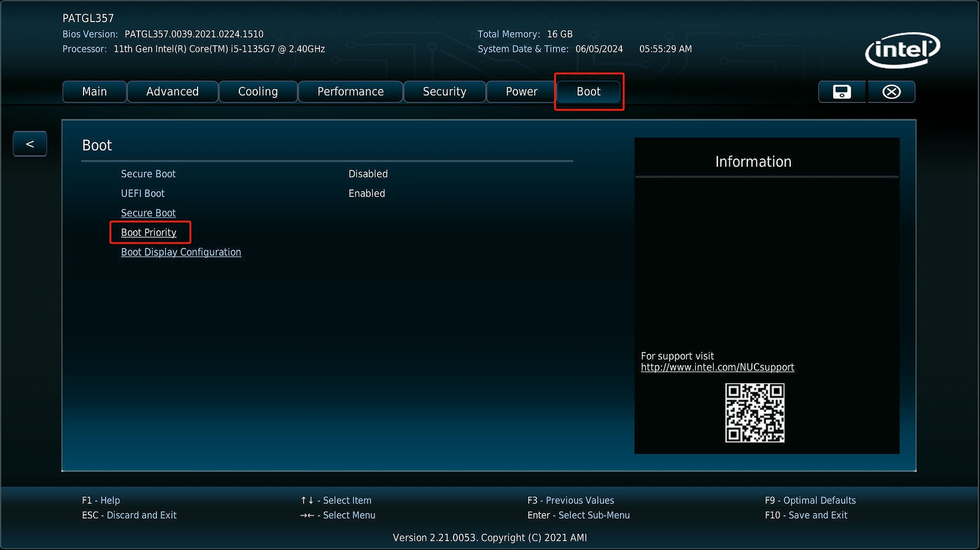Click the save (disk) icon button
Screen dimensions: 980x550
click(x=842, y=92)
